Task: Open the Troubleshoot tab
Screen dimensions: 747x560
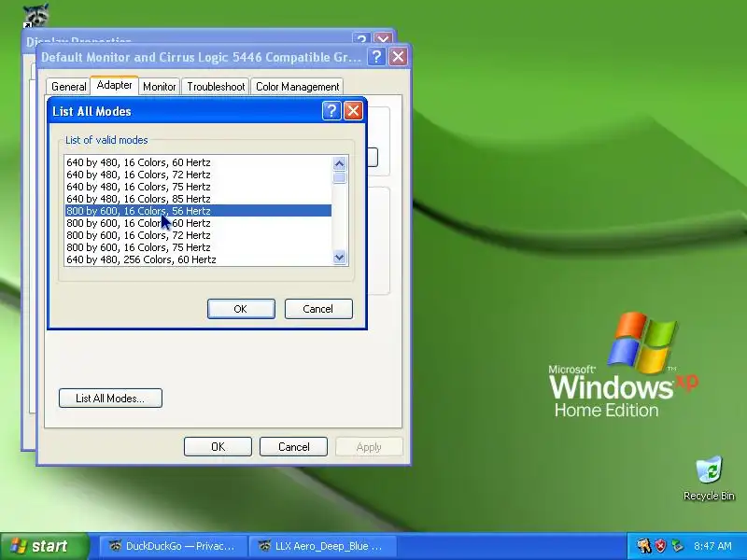Action: point(216,87)
